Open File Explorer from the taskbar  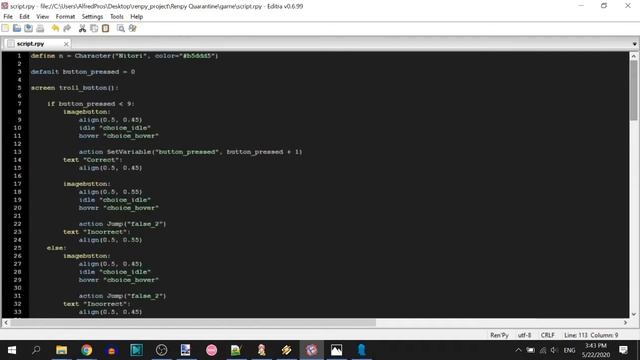tap(62, 350)
